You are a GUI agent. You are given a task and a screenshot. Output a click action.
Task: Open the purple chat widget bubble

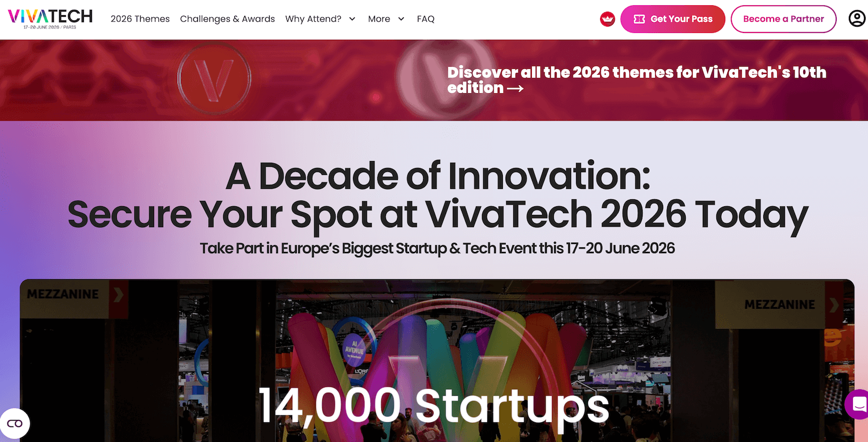pos(858,404)
